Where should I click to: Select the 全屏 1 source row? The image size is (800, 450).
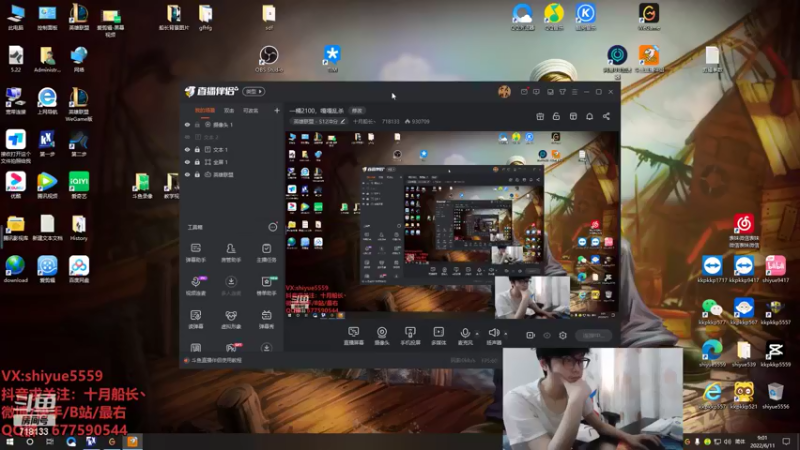coord(232,162)
